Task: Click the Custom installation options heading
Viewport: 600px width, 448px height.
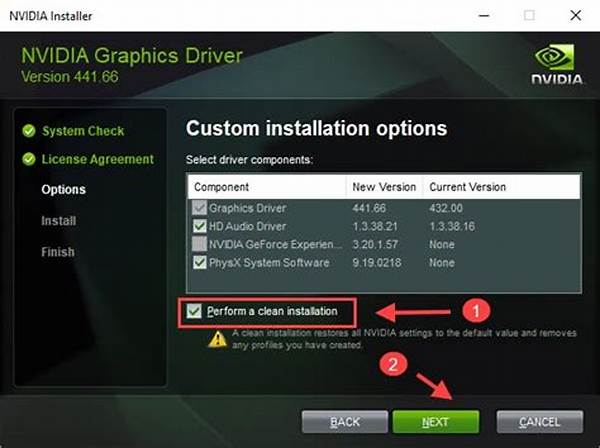Action: point(316,128)
